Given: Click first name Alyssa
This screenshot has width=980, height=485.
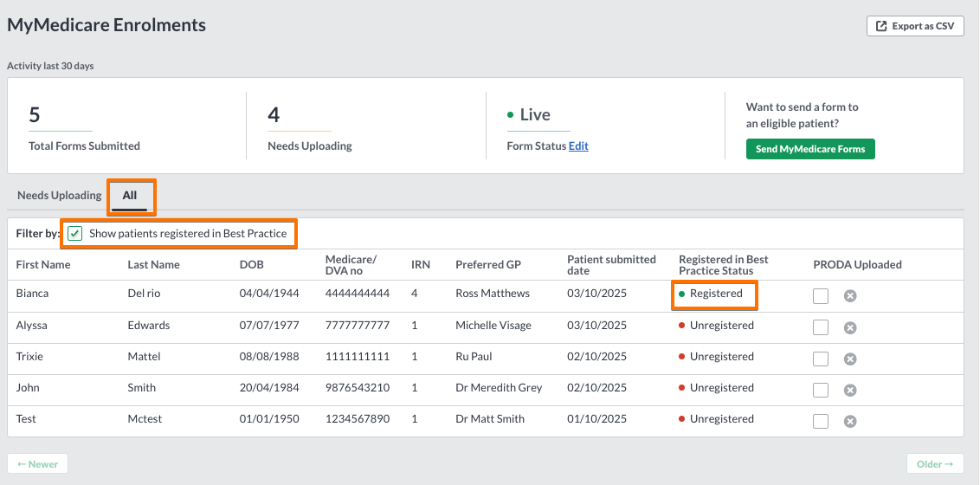Looking at the screenshot, I should [x=31, y=325].
